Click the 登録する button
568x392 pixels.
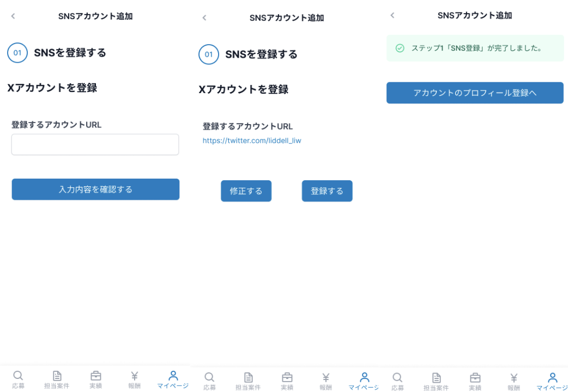(x=327, y=191)
